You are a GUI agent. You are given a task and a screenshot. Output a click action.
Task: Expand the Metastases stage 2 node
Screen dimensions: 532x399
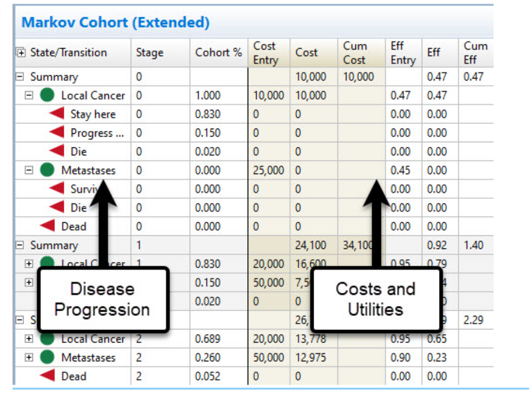pos(30,358)
